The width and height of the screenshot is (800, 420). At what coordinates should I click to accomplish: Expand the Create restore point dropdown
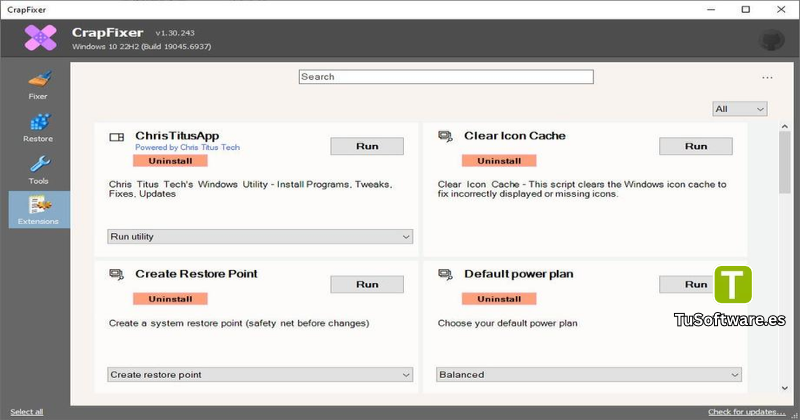260,375
